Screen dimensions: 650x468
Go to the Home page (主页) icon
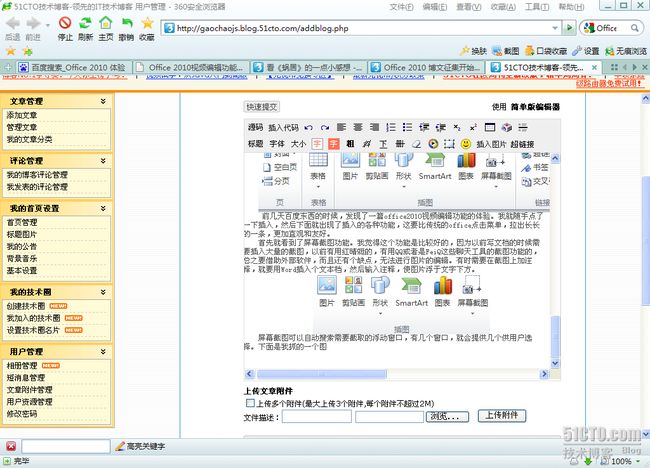click(106, 23)
